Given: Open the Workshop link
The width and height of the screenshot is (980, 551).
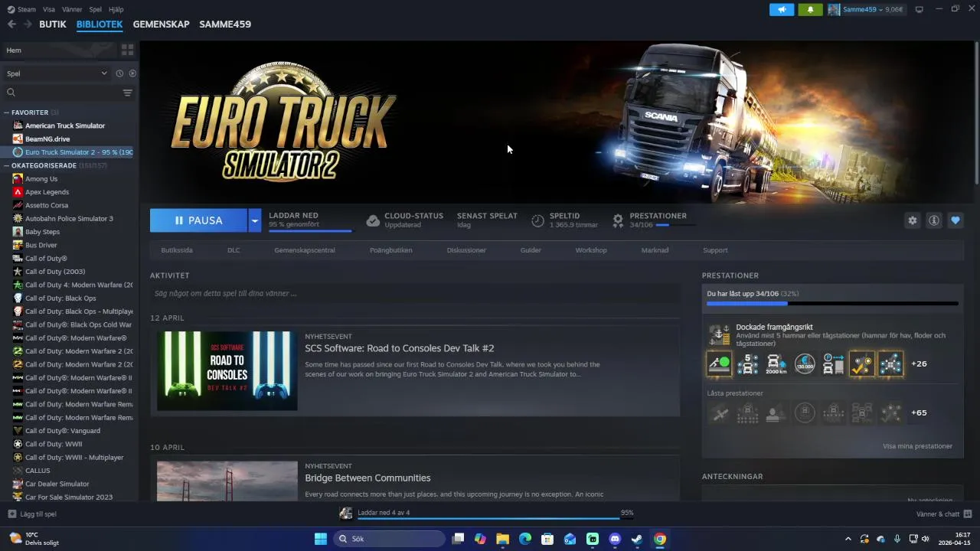Looking at the screenshot, I should 591,250.
